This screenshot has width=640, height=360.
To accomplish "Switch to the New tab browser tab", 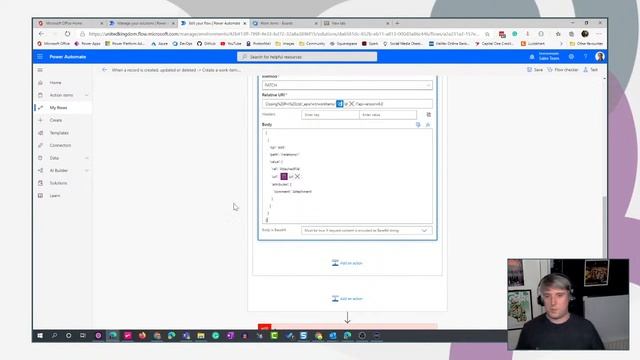I will coord(356,23).
